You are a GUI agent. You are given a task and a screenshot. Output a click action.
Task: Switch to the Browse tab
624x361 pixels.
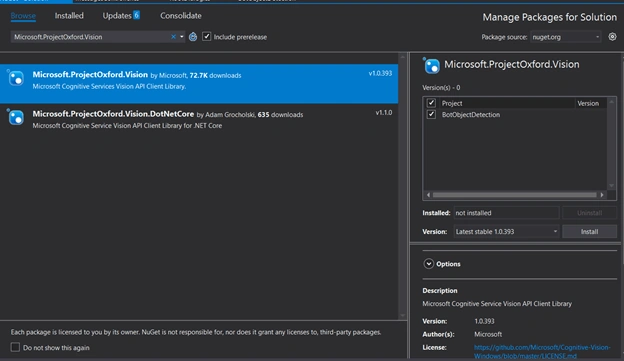[23, 16]
